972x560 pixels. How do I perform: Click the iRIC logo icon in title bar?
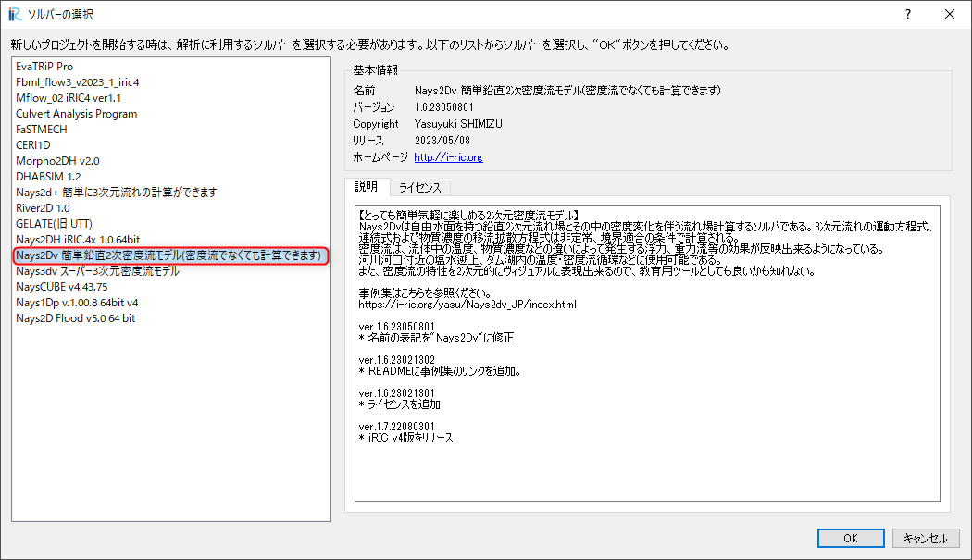click(x=15, y=14)
